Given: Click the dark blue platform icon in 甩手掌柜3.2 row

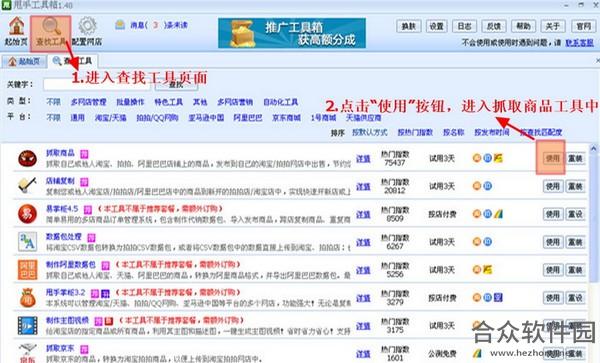Looking at the screenshot, I should coord(498,298).
